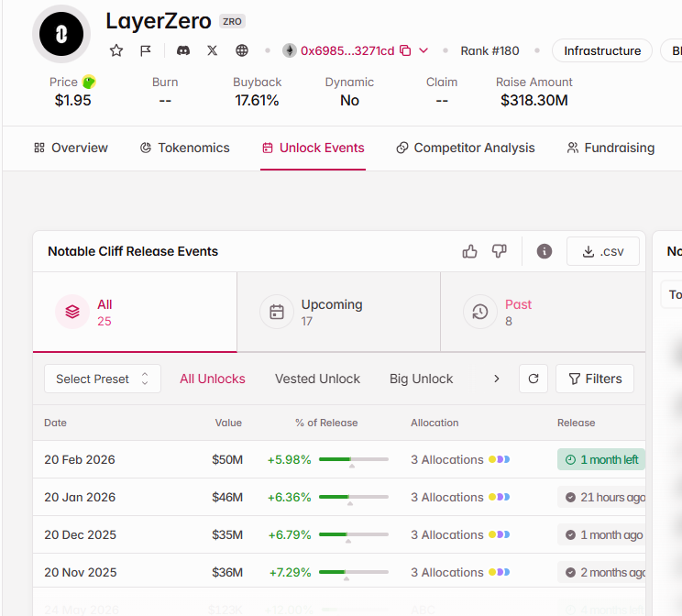Open the Select Preset dropdown
682x616 pixels.
102,379
